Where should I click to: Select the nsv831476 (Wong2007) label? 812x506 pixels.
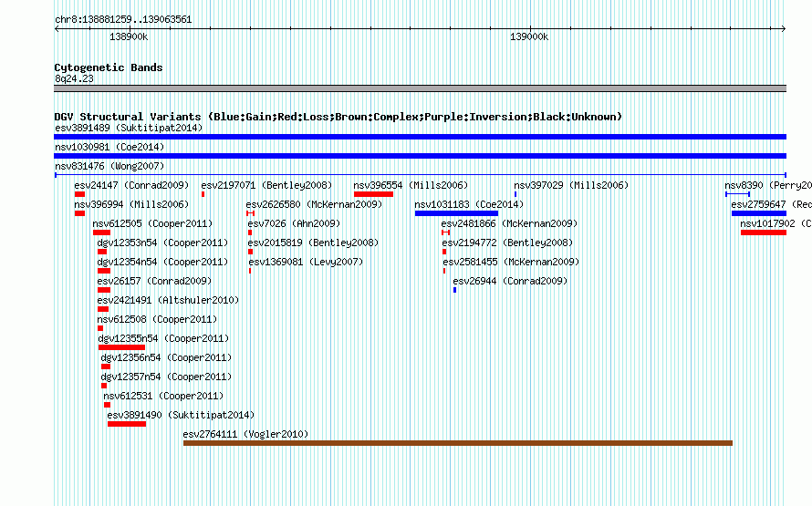[109, 166]
